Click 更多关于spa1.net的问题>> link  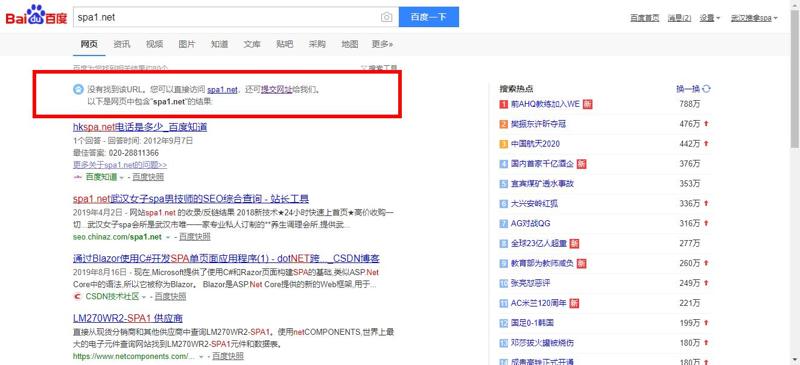120,165
